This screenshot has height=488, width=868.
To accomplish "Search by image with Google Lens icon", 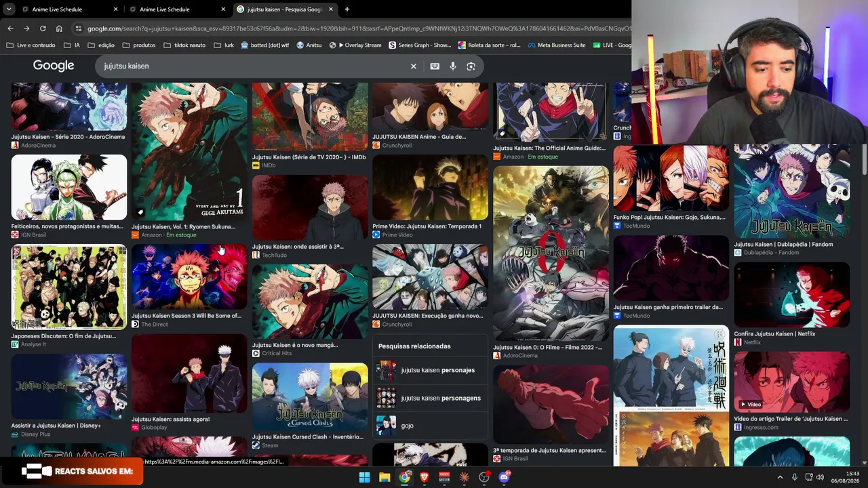I will 471,66.
